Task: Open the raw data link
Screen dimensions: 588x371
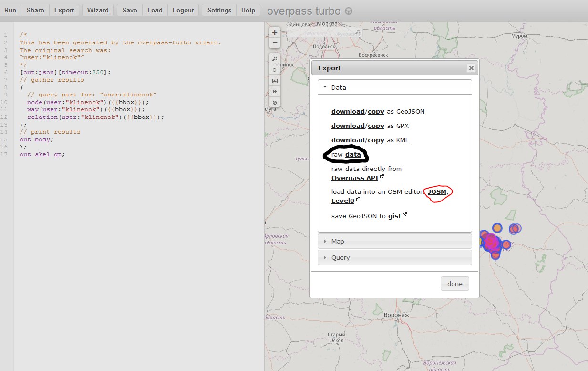Action: pyautogui.click(x=353, y=155)
